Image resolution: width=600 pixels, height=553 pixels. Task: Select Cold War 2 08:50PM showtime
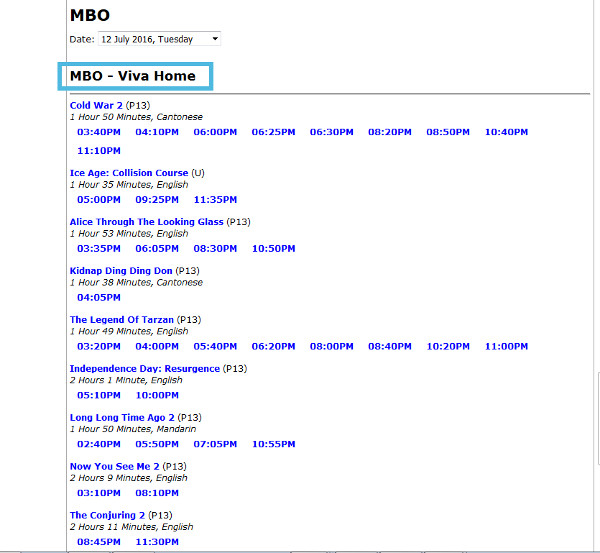pyautogui.click(x=448, y=132)
